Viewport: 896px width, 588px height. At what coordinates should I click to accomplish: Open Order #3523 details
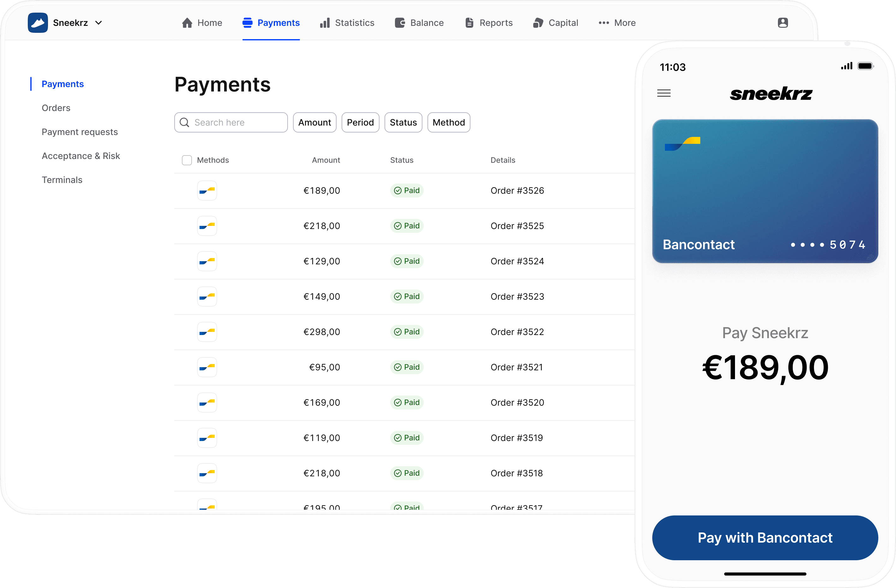[x=517, y=297]
